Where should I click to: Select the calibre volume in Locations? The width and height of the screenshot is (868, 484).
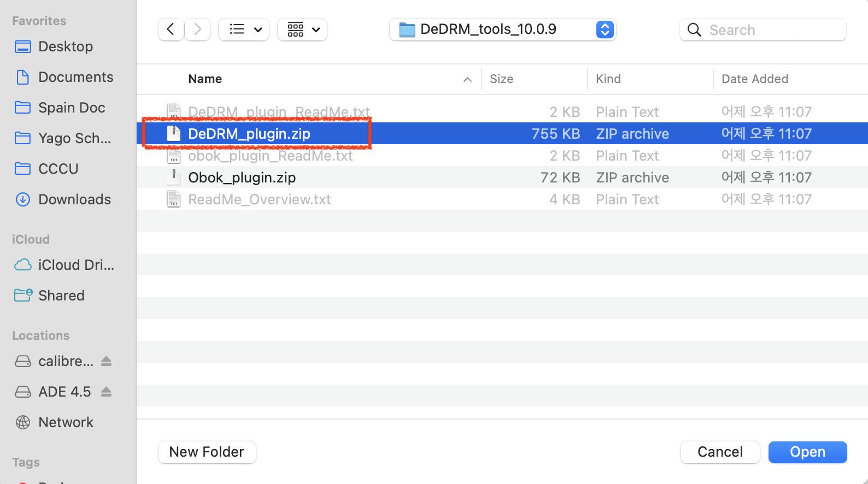tap(66, 361)
